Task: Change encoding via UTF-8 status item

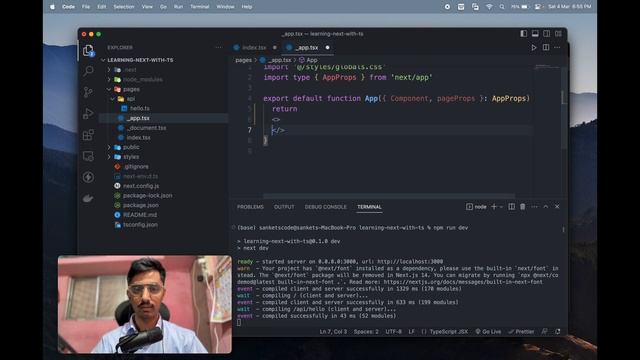Action: [393, 332]
